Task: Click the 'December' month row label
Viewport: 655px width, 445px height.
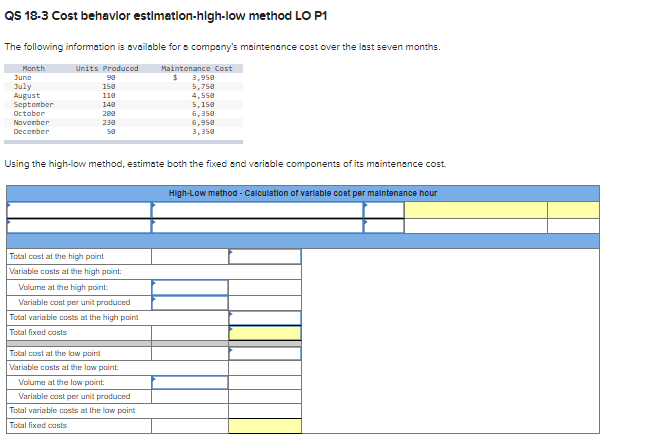Action: pyautogui.click(x=31, y=132)
